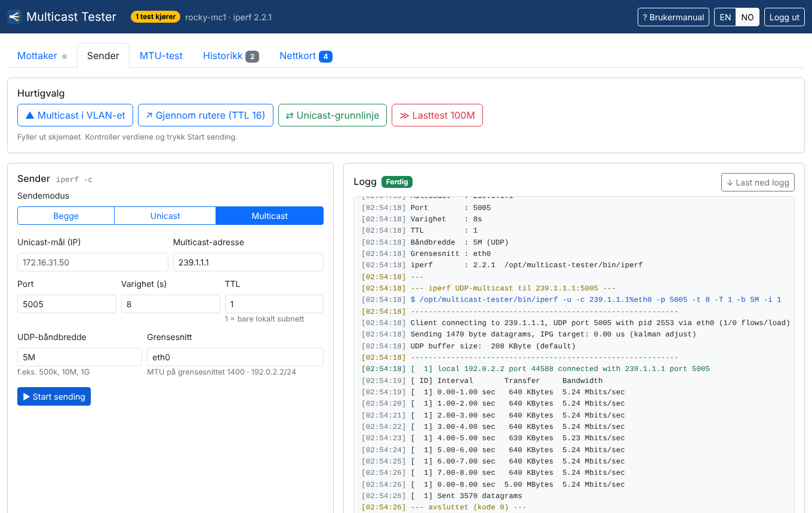Focus the Varighet (s) input field
This screenshot has height=513, width=812.
tap(171, 304)
